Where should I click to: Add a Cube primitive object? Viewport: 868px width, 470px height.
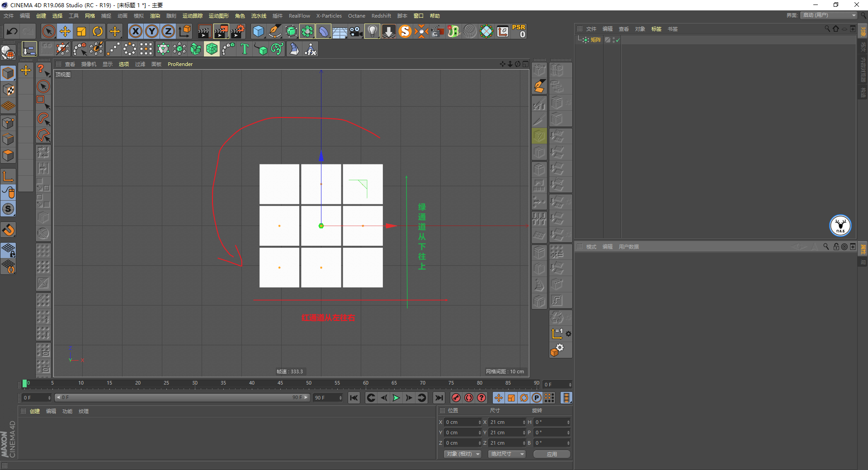(x=258, y=31)
